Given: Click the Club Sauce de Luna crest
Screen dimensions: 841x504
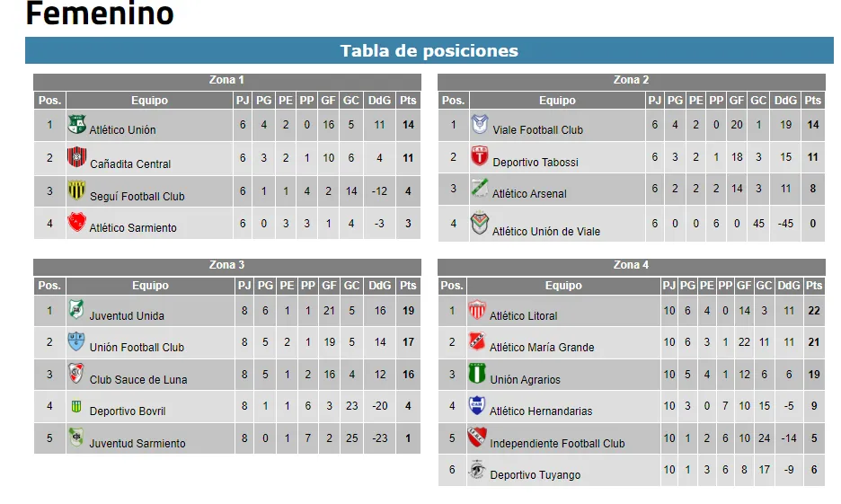Looking at the screenshot, I should point(77,374).
